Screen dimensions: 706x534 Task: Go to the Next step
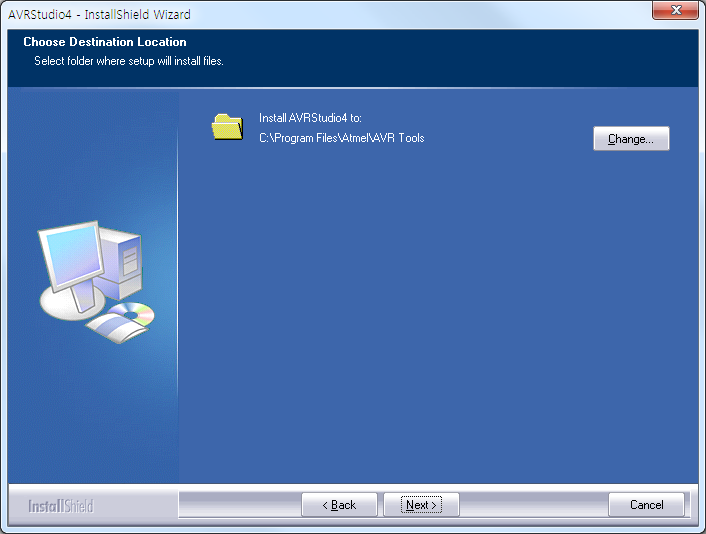(x=421, y=505)
